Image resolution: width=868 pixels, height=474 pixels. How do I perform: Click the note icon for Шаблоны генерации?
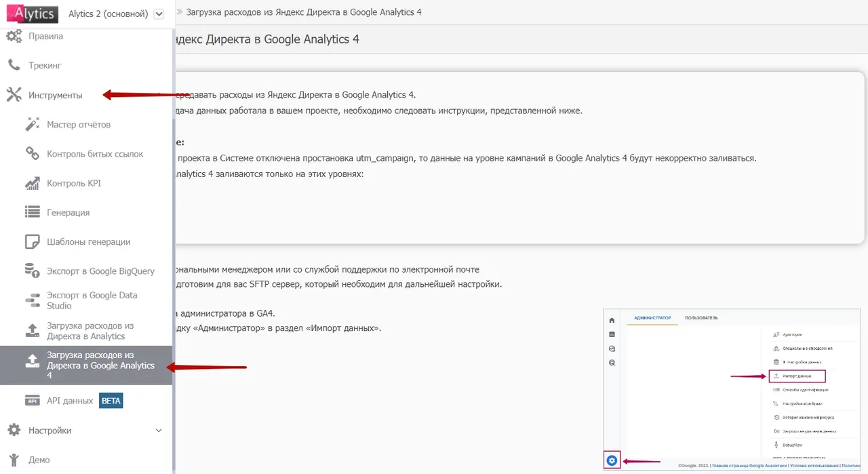click(32, 241)
